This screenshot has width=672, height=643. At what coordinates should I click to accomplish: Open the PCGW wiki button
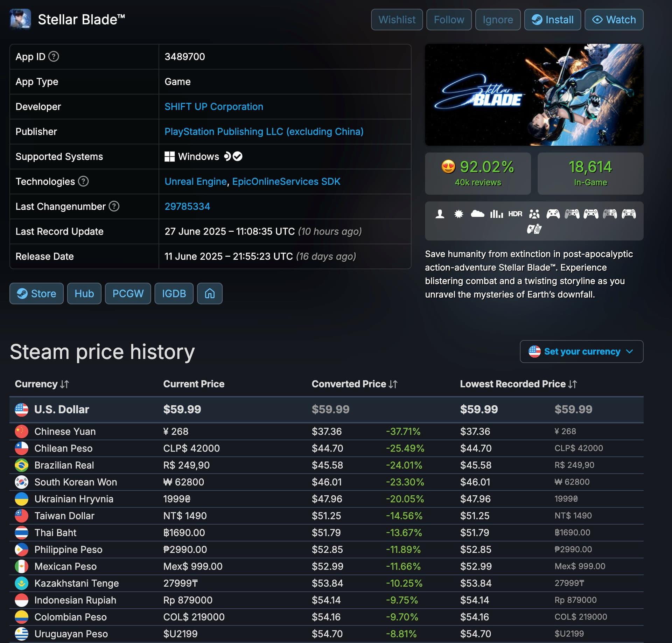tap(128, 293)
